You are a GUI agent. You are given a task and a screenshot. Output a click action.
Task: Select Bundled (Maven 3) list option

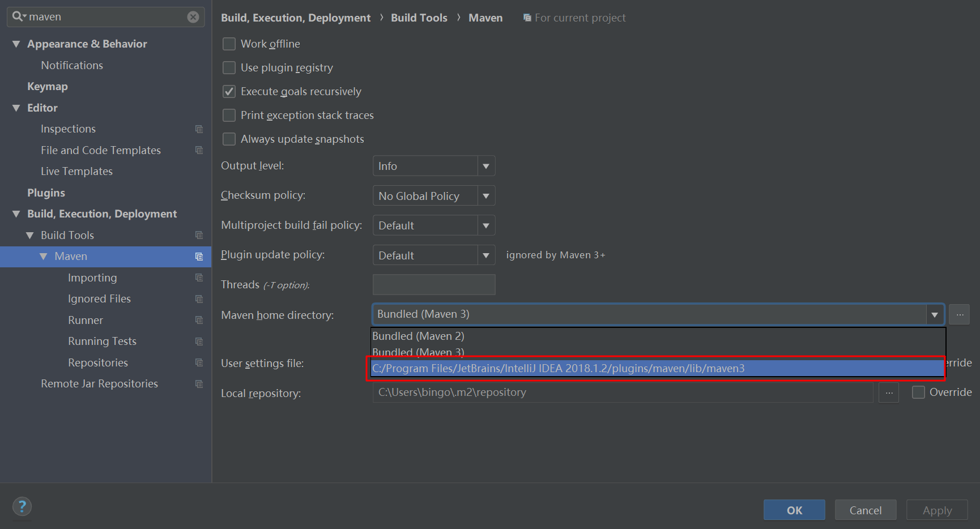click(658, 351)
